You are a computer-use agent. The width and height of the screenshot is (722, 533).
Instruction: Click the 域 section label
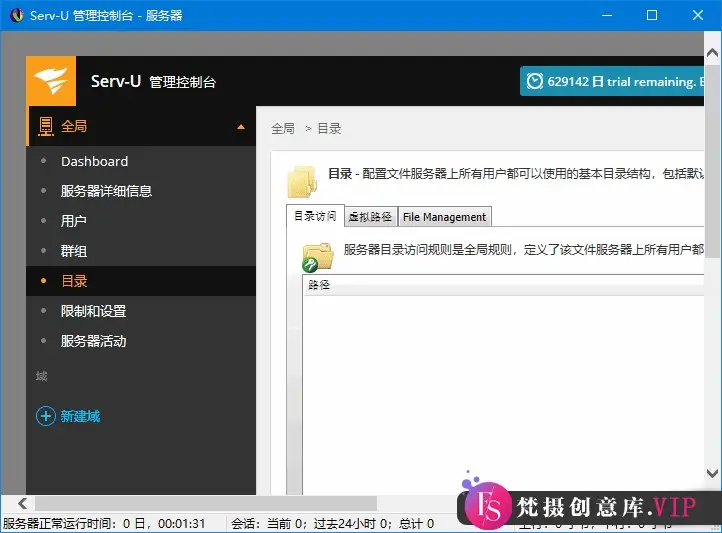tap(42, 377)
